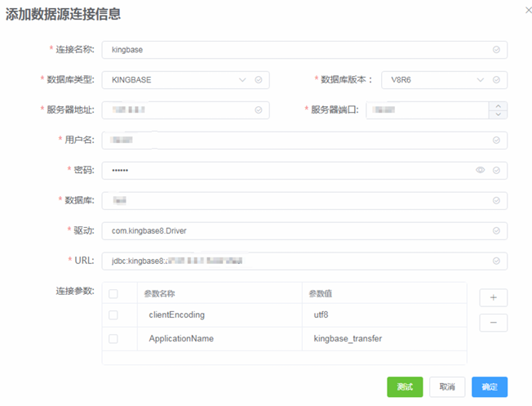Select the utf8 parameter value cell
The image size is (532, 406).
pos(384,315)
